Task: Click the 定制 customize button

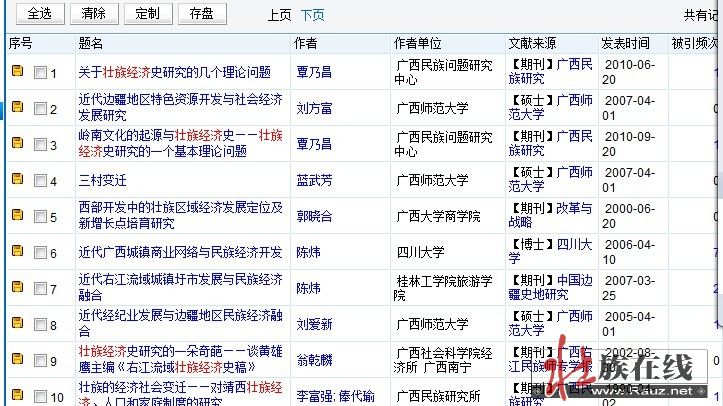Action: coord(147,14)
